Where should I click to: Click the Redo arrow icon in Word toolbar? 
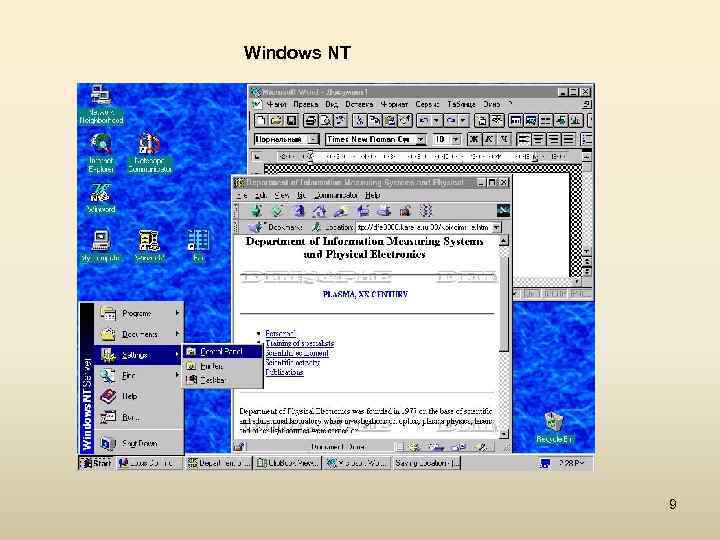(x=451, y=121)
